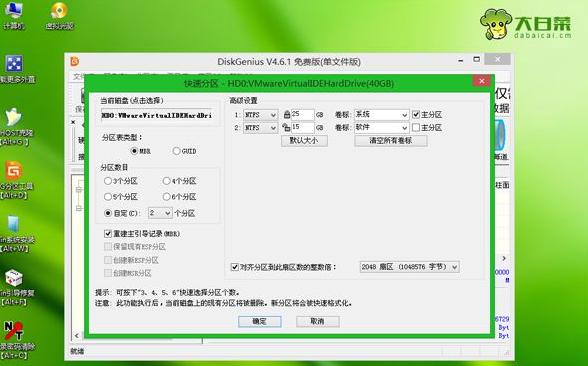Click the 取消 cancel button
The height and width of the screenshot is (366, 588).
click(318, 321)
